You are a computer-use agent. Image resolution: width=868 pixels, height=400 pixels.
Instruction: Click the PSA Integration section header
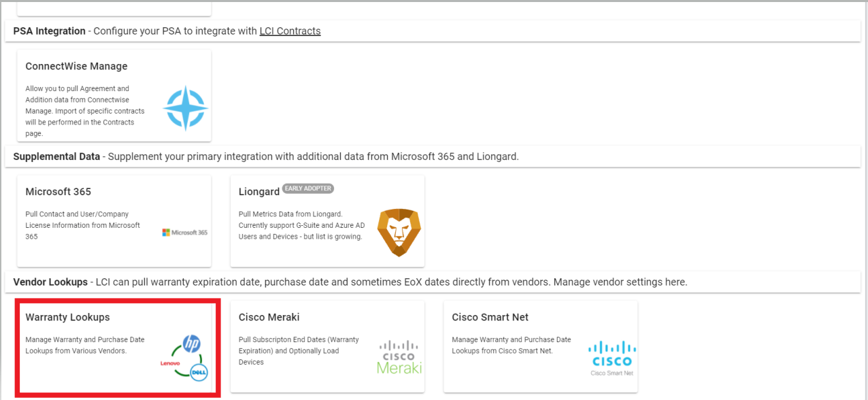click(49, 31)
